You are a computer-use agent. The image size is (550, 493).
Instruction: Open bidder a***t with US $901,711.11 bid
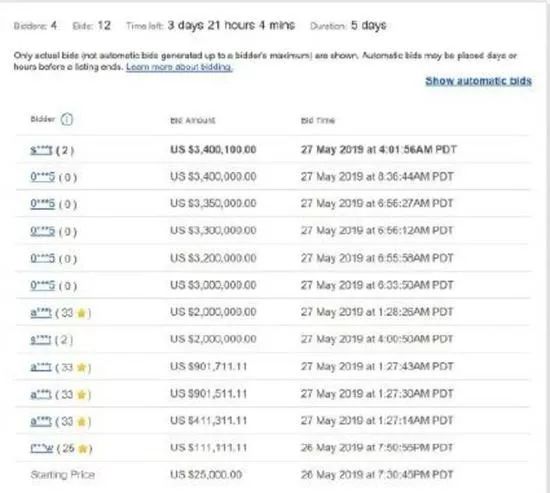tap(41, 367)
